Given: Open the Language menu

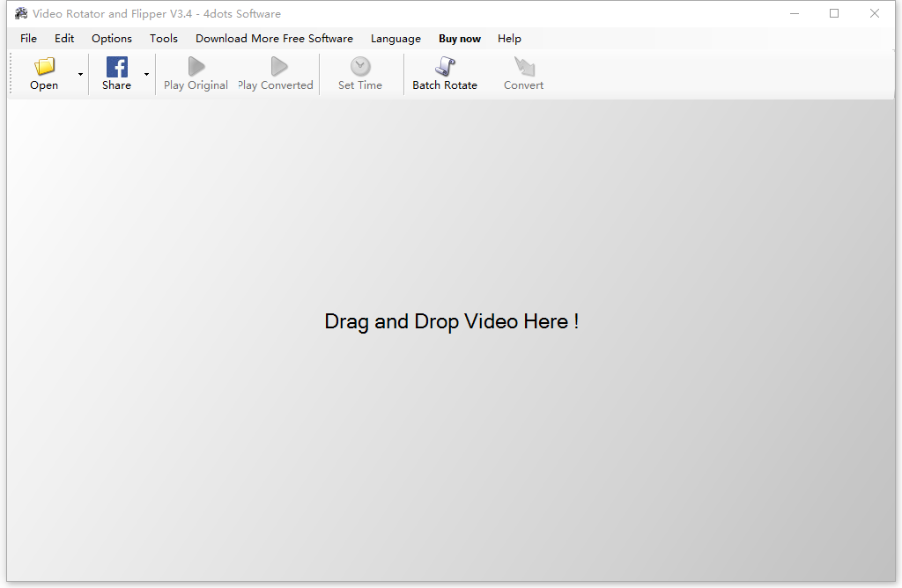Looking at the screenshot, I should pyautogui.click(x=396, y=39).
